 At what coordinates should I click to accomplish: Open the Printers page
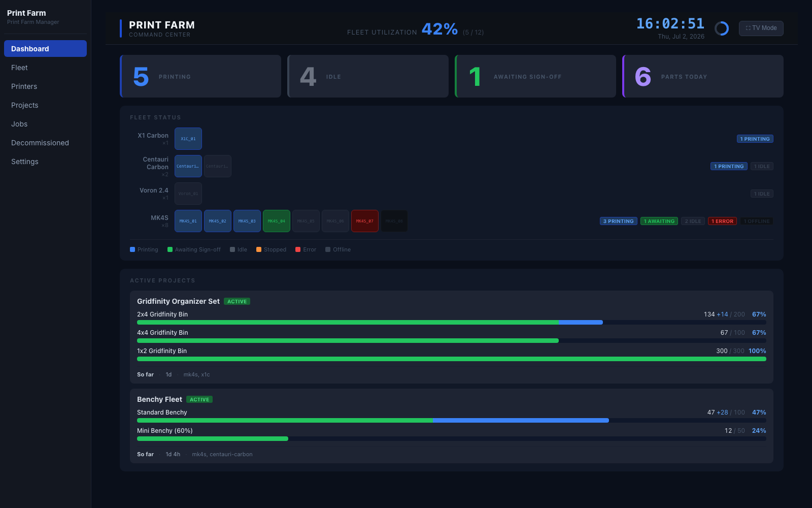(x=45, y=86)
